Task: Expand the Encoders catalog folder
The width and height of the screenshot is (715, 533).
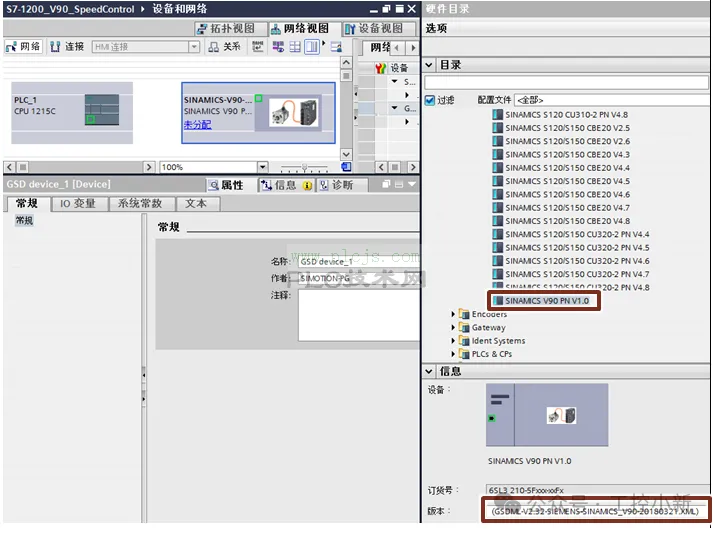Action: (x=453, y=314)
